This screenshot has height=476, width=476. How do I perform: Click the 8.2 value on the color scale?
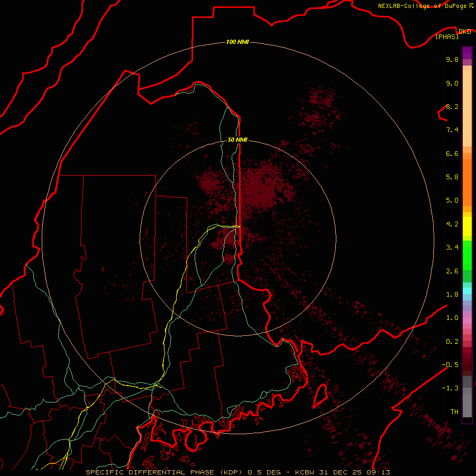[452, 106]
